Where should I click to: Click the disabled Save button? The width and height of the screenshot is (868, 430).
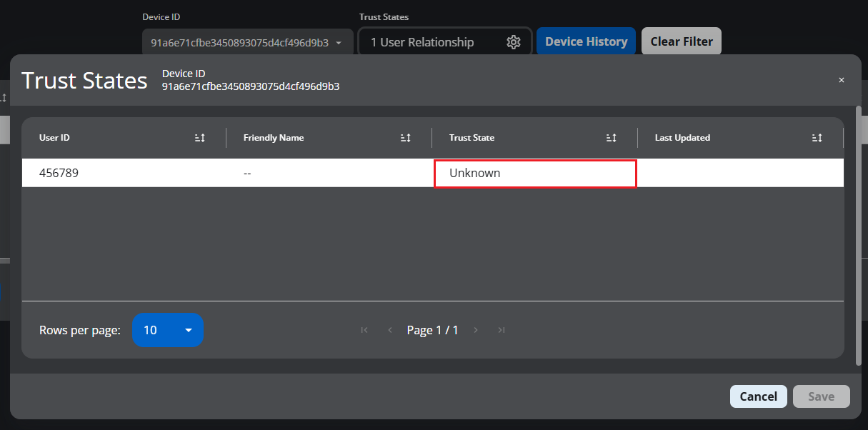click(822, 396)
